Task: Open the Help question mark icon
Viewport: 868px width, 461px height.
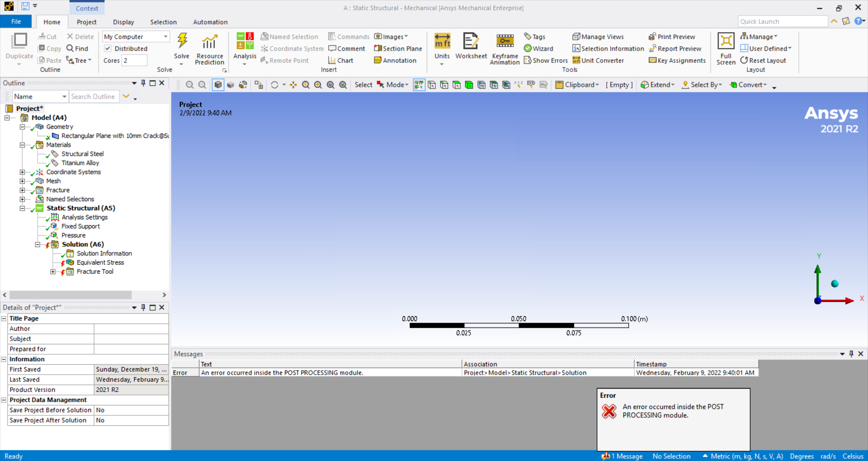Action: [x=858, y=21]
